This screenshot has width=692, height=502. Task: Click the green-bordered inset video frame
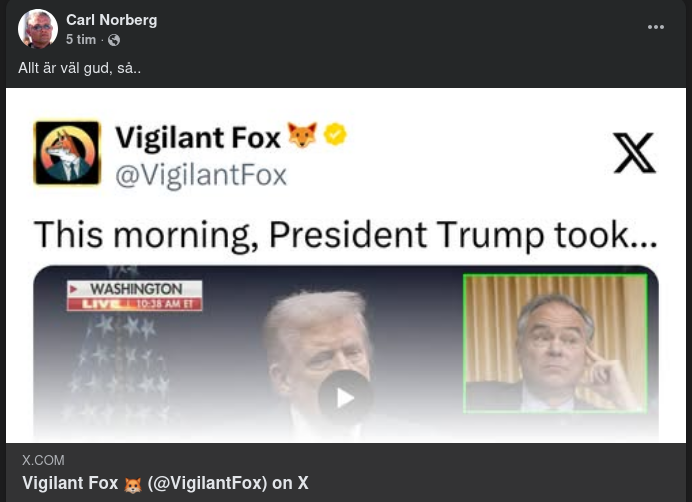point(555,343)
